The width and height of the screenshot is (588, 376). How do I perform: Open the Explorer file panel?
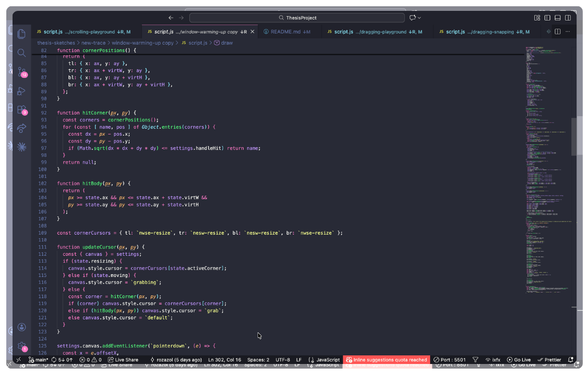[x=22, y=34]
